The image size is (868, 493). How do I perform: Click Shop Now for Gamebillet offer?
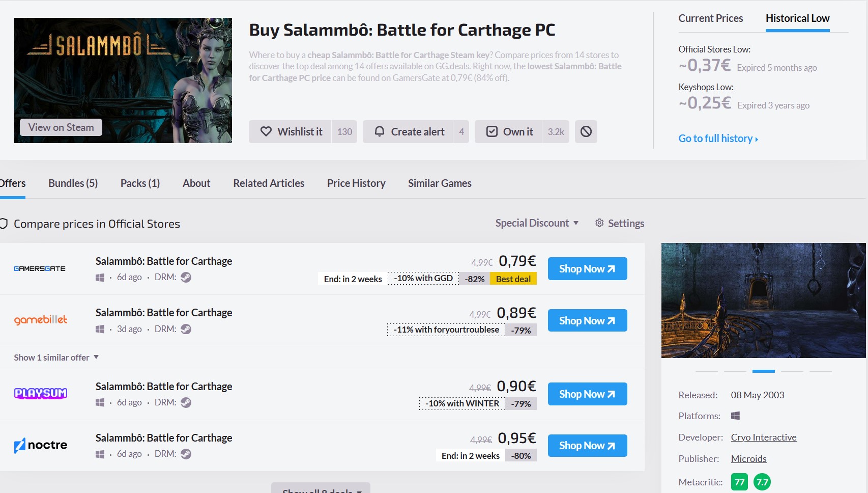[x=587, y=321]
